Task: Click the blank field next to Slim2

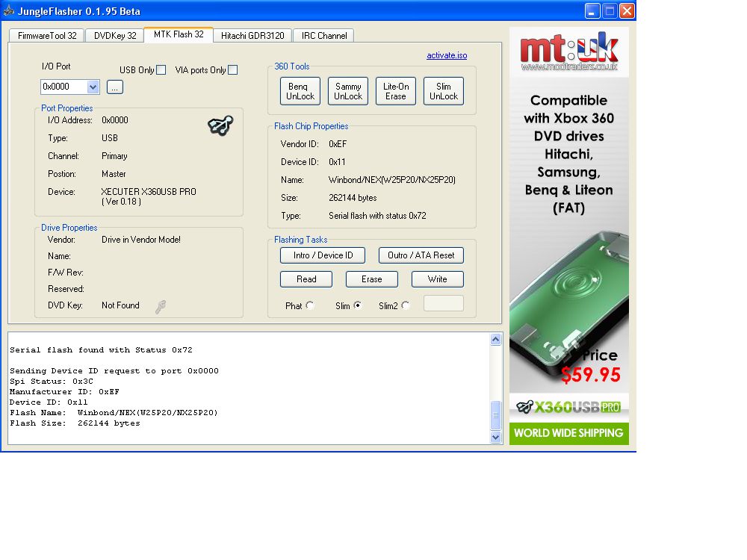Action: coord(444,303)
